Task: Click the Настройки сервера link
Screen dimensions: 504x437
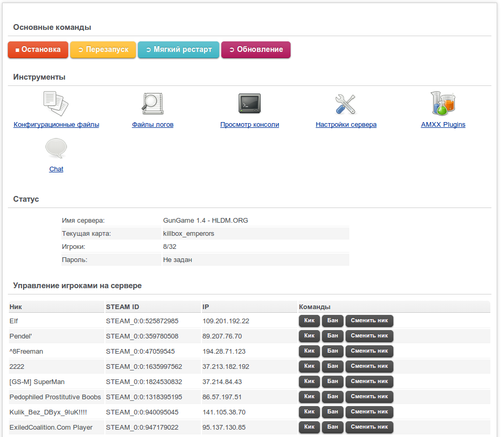Action: [x=346, y=125]
